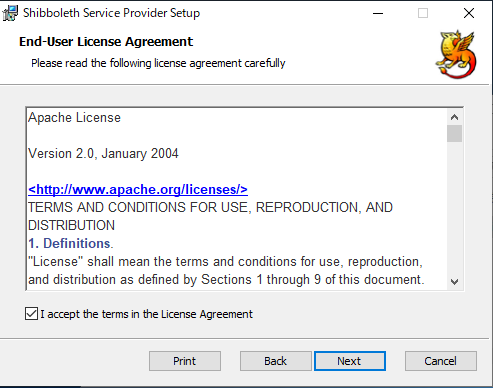Image resolution: width=493 pixels, height=388 pixels.
Task: Click the '1. Definitions' section heading
Action: click(x=71, y=243)
